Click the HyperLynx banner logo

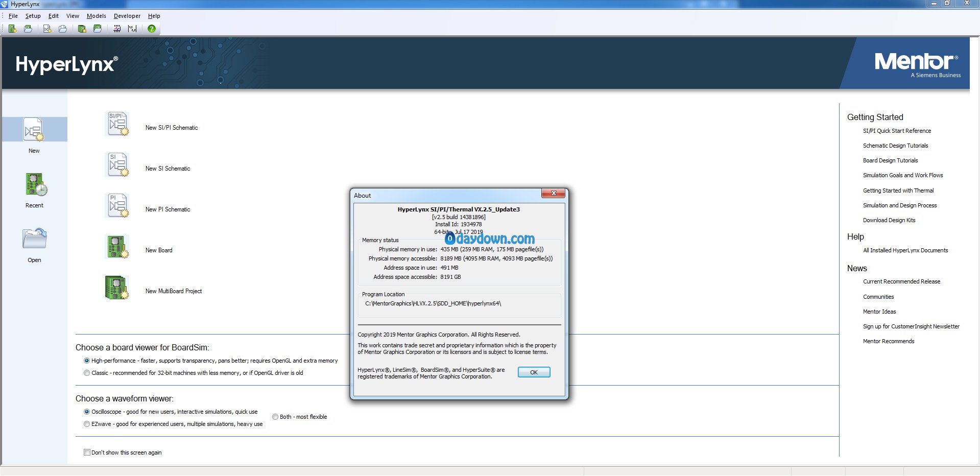click(x=67, y=65)
